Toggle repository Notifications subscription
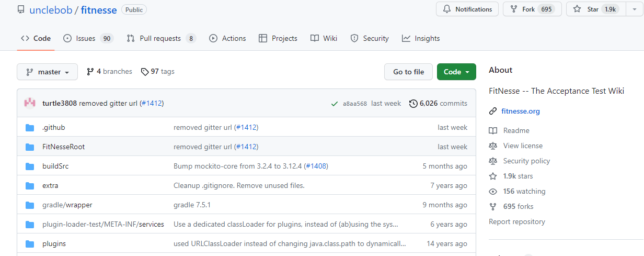The width and height of the screenshot is (644, 256). [x=467, y=9]
